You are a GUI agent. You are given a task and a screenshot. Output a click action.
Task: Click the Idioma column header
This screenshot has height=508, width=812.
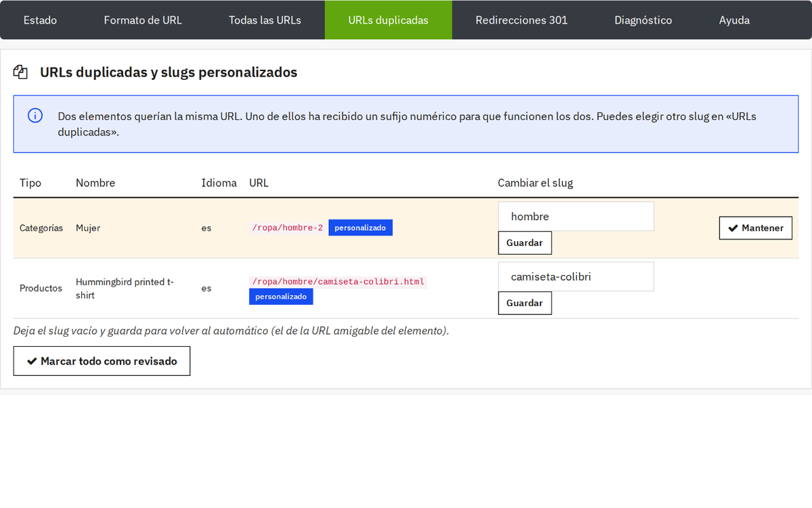click(x=219, y=183)
